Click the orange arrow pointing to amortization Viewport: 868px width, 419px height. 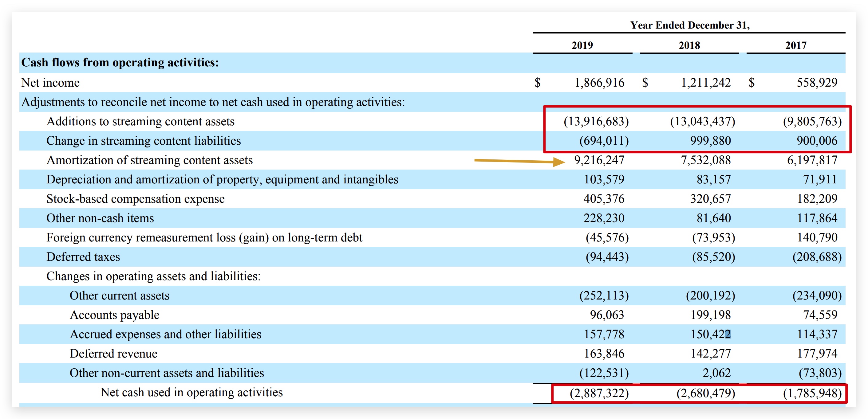(519, 161)
